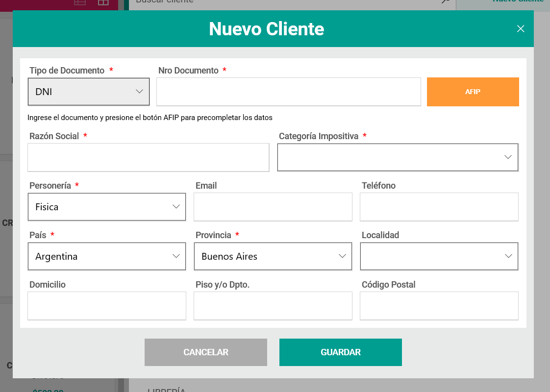Viewport: 550px width, 392px height.
Task: Focus the Razón Social text box
Action: tap(149, 157)
